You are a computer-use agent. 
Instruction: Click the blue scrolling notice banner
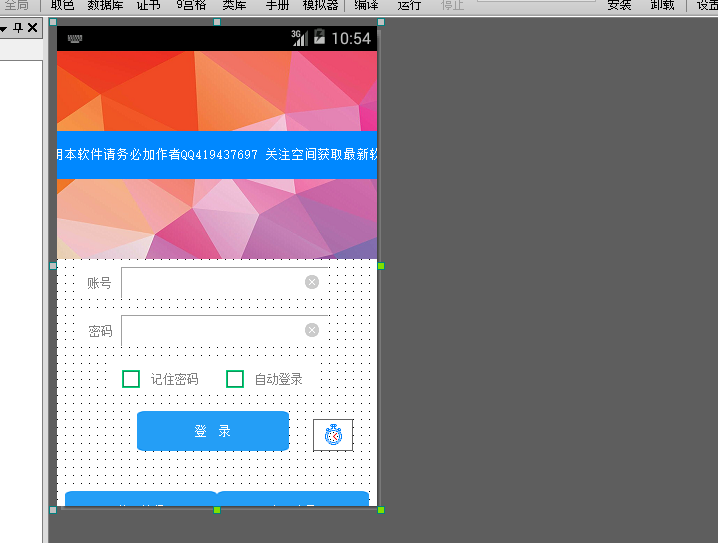click(216, 155)
